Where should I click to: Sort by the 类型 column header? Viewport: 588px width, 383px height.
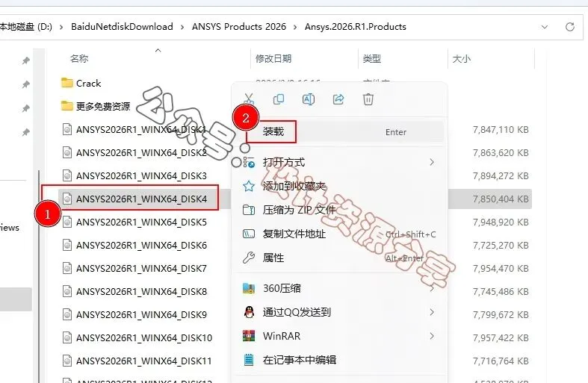372,58
